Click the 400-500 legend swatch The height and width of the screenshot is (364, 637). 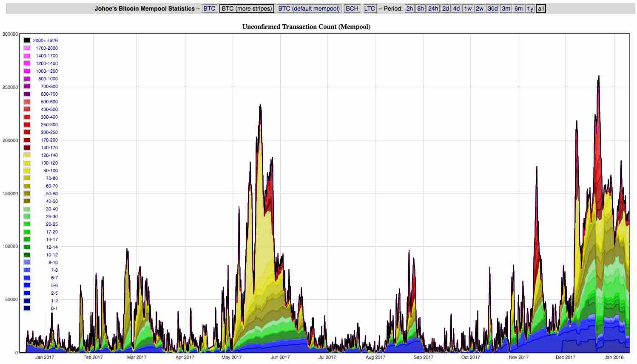pyautogui.click(x=27, y=109)
